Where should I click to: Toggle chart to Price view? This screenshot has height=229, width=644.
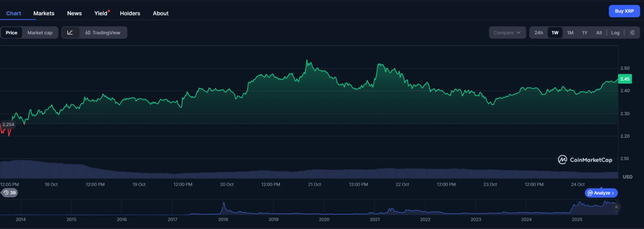tap(12, 33)
